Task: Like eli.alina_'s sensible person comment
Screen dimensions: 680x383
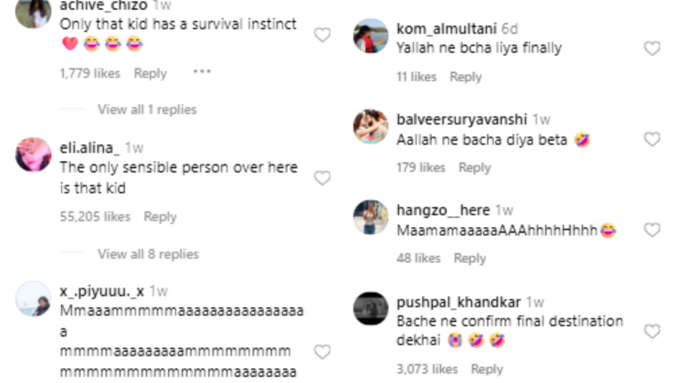Action: click(x=322, y=178)
